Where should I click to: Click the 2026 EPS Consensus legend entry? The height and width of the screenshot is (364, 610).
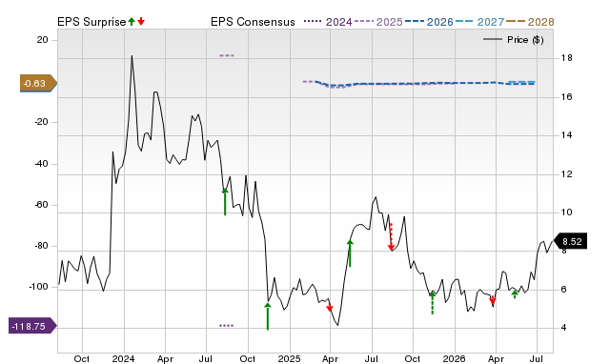point(429,22)
